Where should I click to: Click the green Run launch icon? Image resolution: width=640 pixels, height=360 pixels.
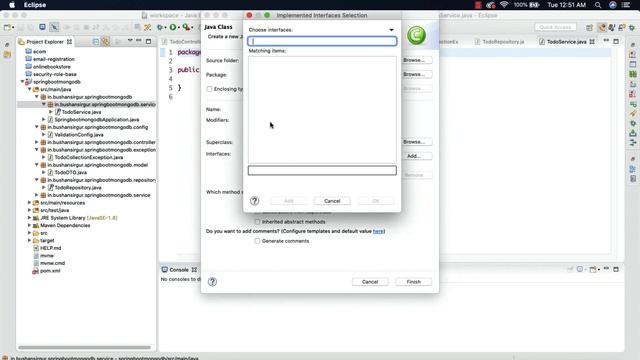(173, 27)
